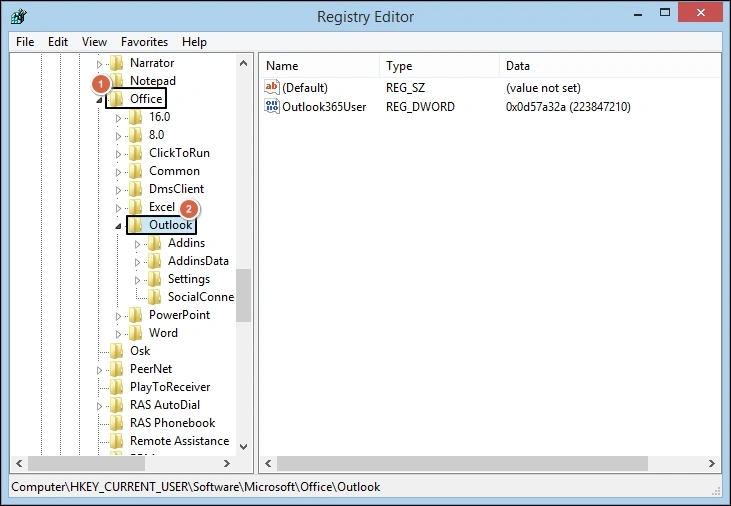Click the values pane scroll right arrow

click(x=711, y=464)
